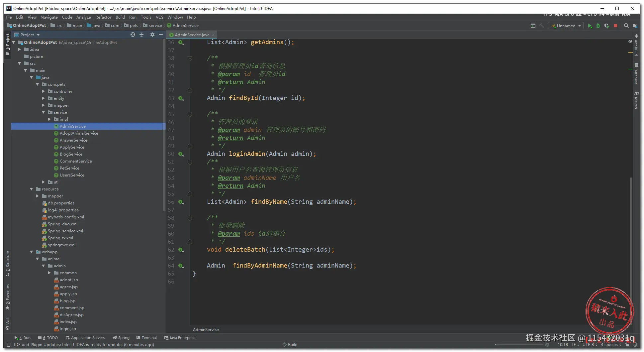Toggle the Project tool window sidebar button

(7, 45)
